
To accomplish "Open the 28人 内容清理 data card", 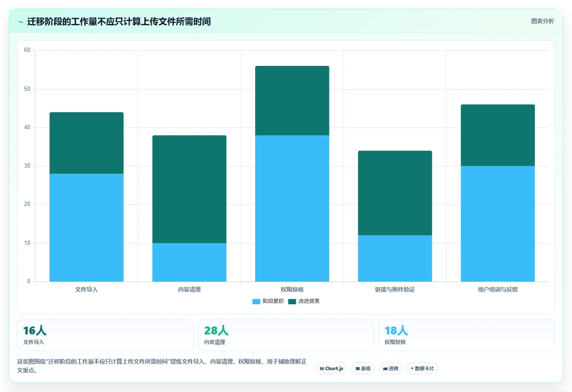I will click(x=286, y=335).
